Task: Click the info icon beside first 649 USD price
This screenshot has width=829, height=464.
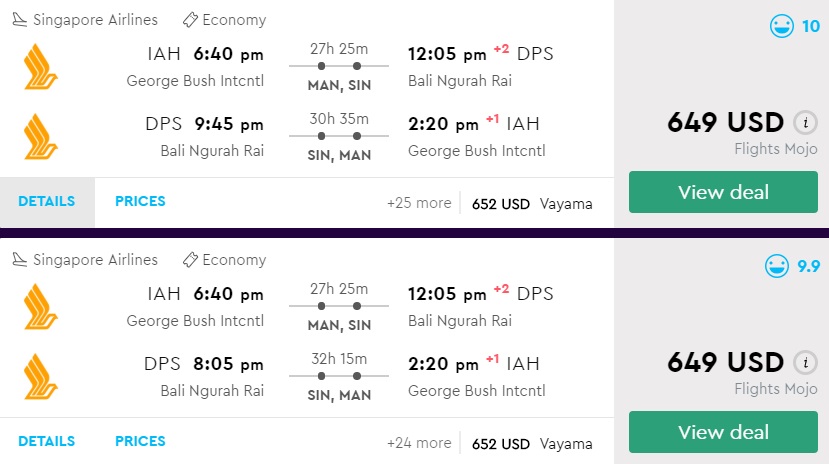Action: tap(804, 123)
